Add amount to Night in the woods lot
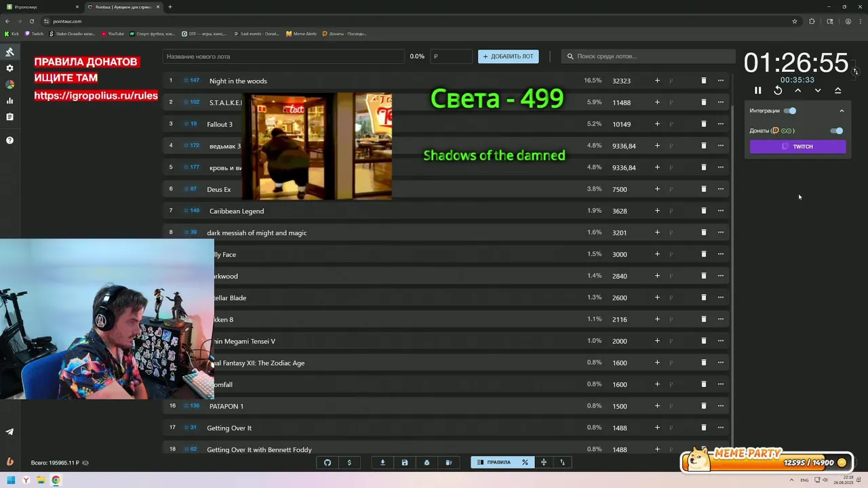Image resolution: width=868 pixels, height=488 pixels. pos(657,81)
